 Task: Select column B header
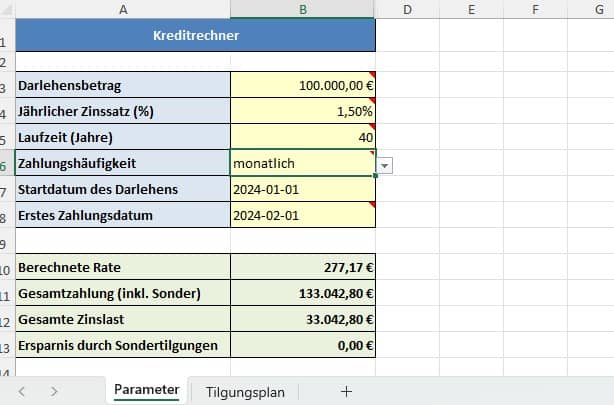(x=302, y=9)
